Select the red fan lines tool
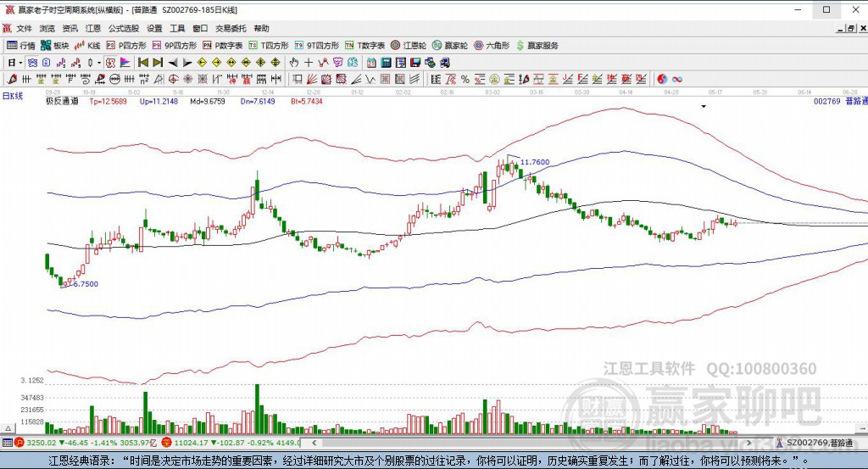The height and width of the screenshot is (469, 868). click(312, 79)
